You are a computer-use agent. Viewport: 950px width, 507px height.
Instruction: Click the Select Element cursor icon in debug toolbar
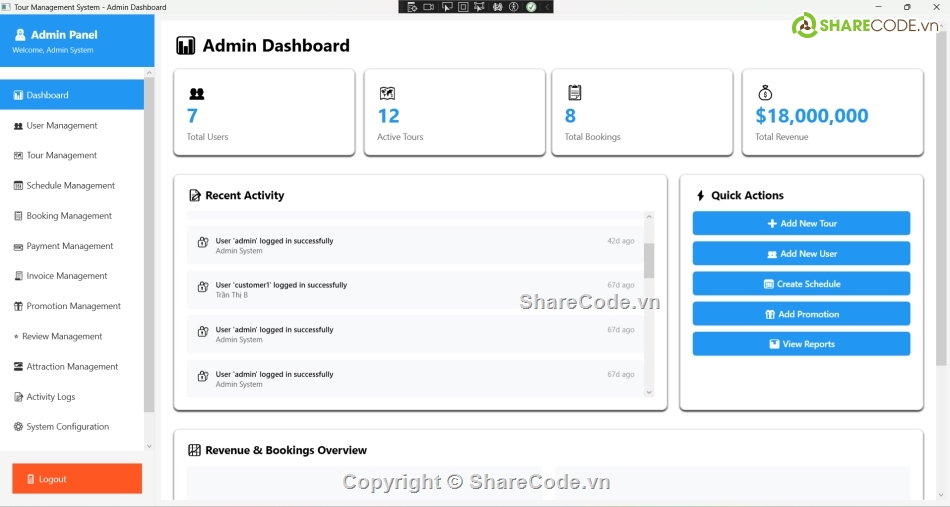[446, 7]
